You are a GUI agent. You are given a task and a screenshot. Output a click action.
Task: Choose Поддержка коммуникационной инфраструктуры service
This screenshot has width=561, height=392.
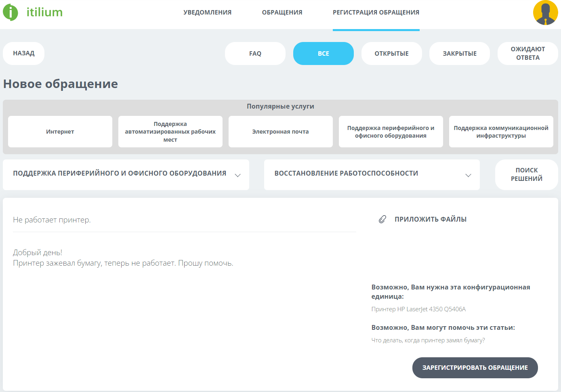501,132
